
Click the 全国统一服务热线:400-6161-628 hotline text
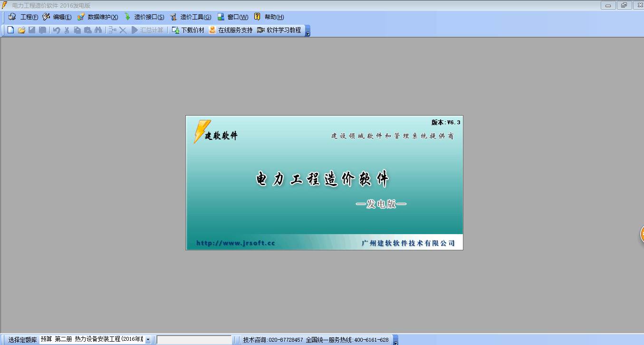[347, 340]
